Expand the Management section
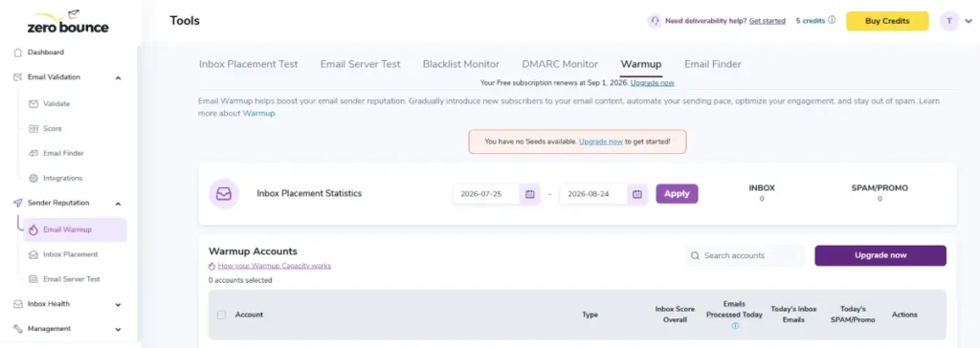The width and height of the screenshot is (980, 348). (x=118, y=329)
